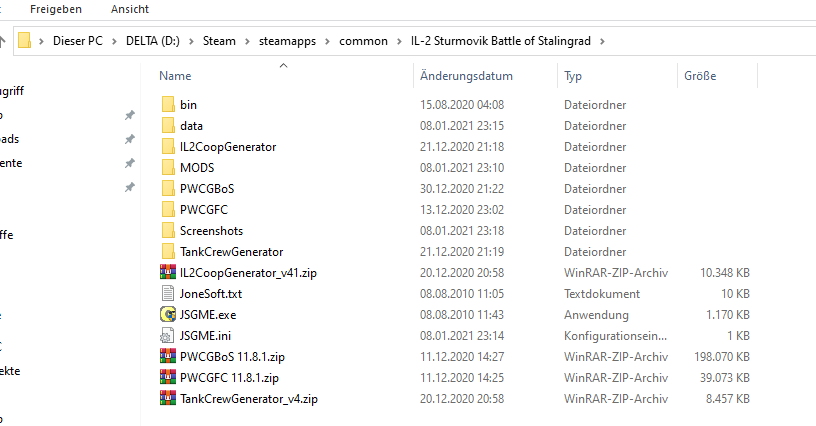Image resolution: width=816 pixels, height=426 pixels.
Task: Click the WinRAR icon of IL2CoopGenerator_v41.zip
Action: coord(168,273)
